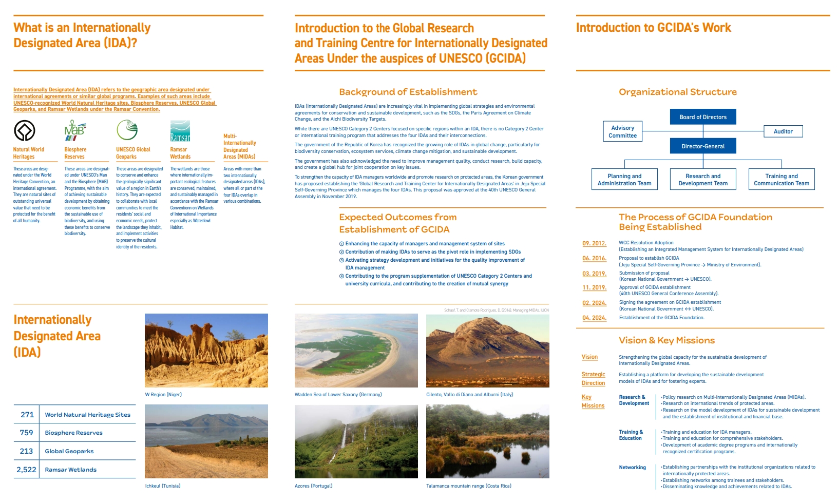Select the Board of Directors box

pyautogui.click(x=703, y=117)
